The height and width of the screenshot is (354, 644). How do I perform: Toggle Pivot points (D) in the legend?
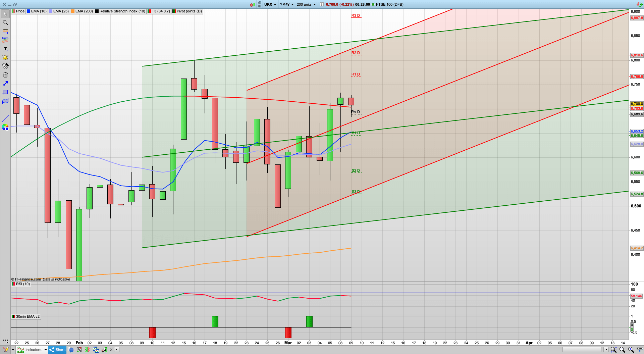point(189,11)
